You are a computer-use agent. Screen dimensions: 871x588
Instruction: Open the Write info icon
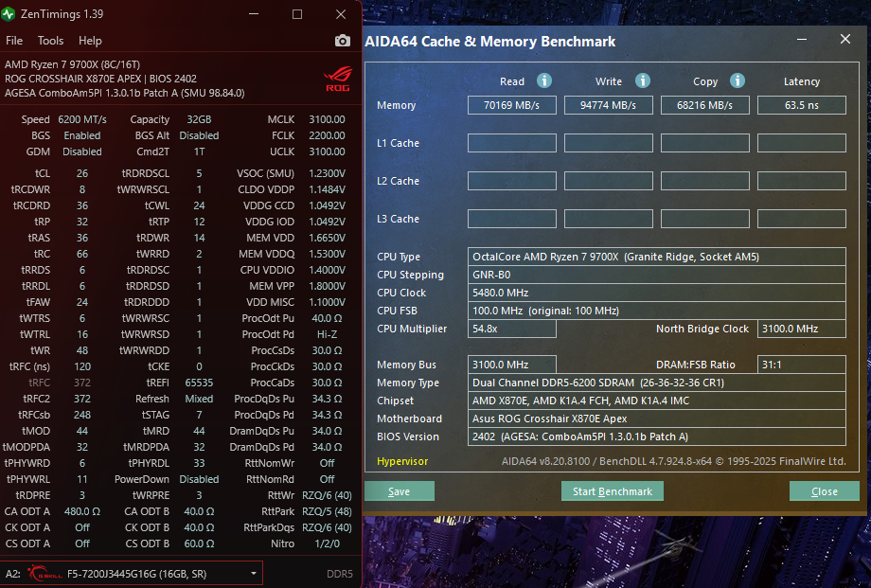(x=643, y=80)
